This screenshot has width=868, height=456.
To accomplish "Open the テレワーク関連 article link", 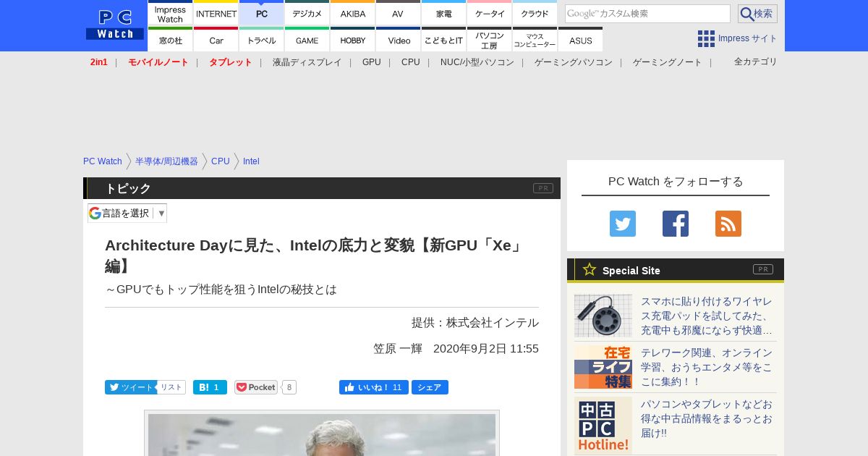I will pos(707,367).
